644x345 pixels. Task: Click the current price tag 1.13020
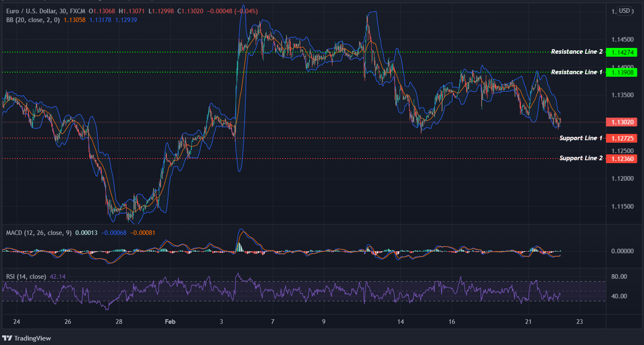[622, 122]
